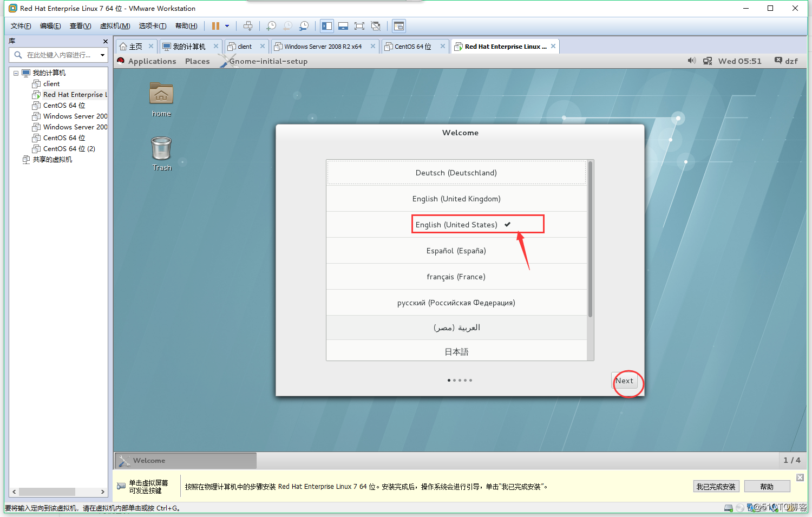Toggle the library sidebar view icon

point(327,26)
